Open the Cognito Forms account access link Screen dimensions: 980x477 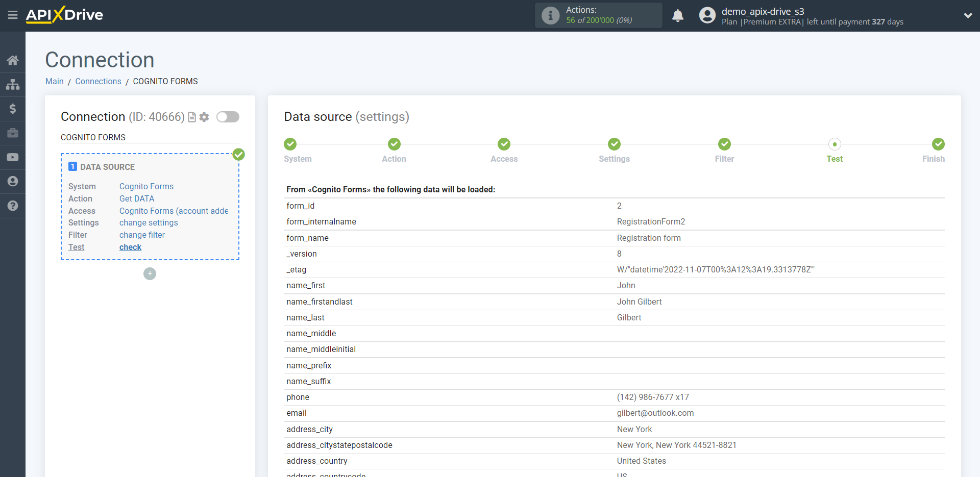(x=174, y=211)
